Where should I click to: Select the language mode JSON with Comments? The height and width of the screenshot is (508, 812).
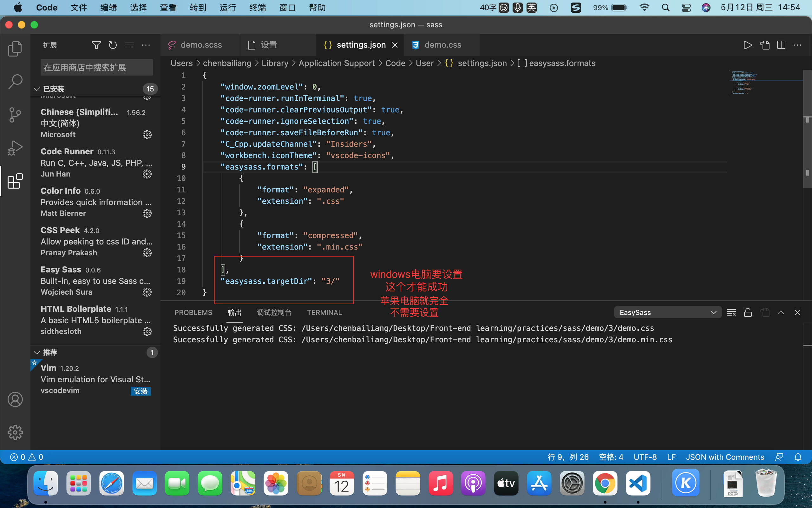click(x=725, y=457)
